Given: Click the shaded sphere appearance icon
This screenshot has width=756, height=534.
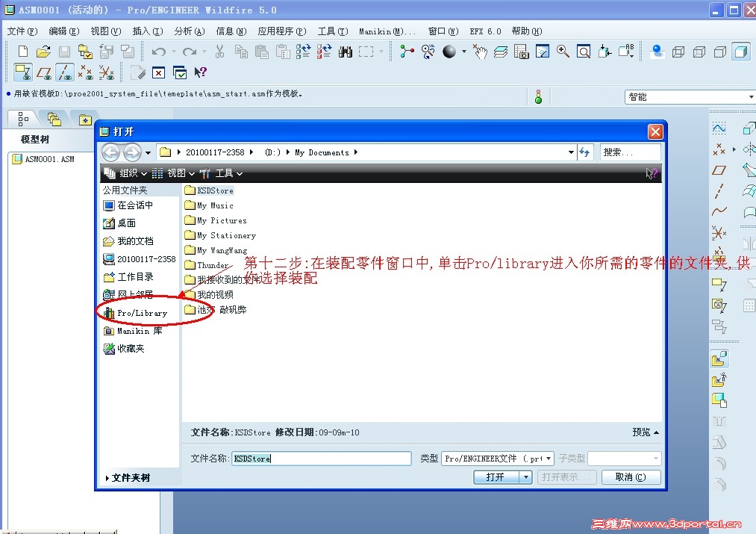Looking at the screenshot, I should click(449, 51).
